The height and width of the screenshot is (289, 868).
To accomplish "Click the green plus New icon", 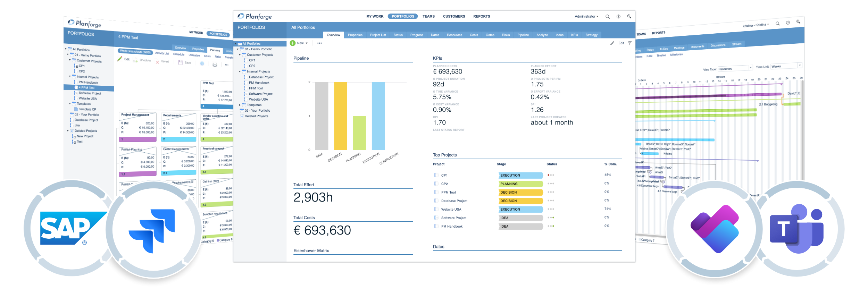I will 293,43.
